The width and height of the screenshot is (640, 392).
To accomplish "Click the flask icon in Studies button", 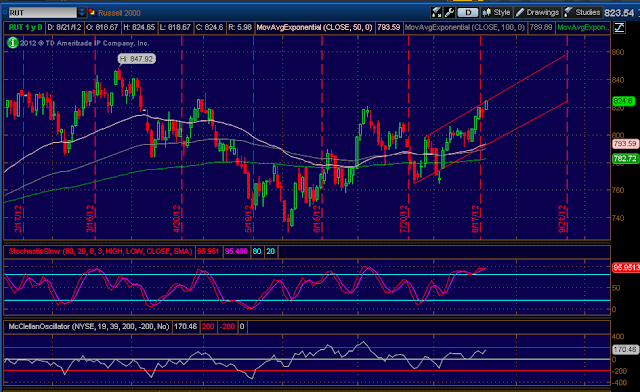I will pos(568,13).
